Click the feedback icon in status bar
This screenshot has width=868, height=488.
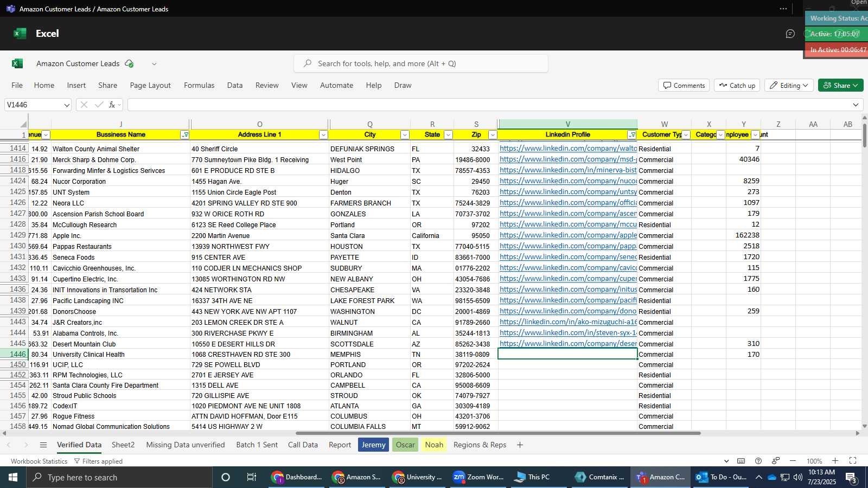[776, 461]
